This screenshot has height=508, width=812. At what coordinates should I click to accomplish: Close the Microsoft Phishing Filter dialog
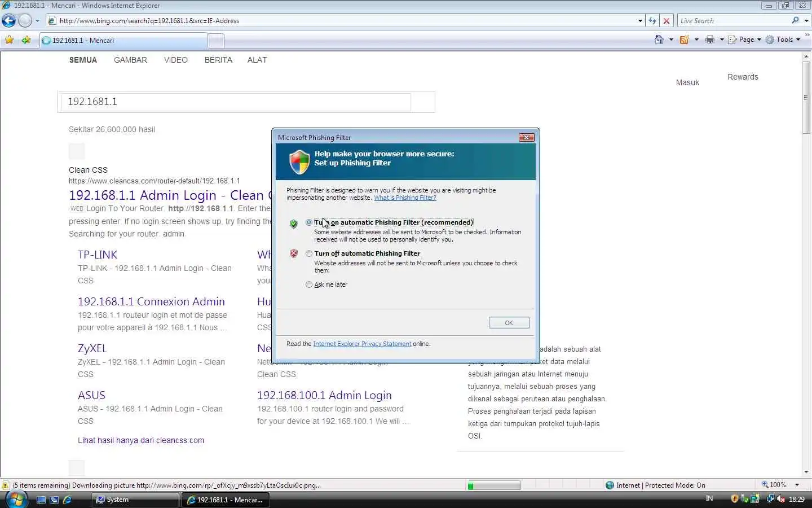pyautogui.click(x=526, y=137)
